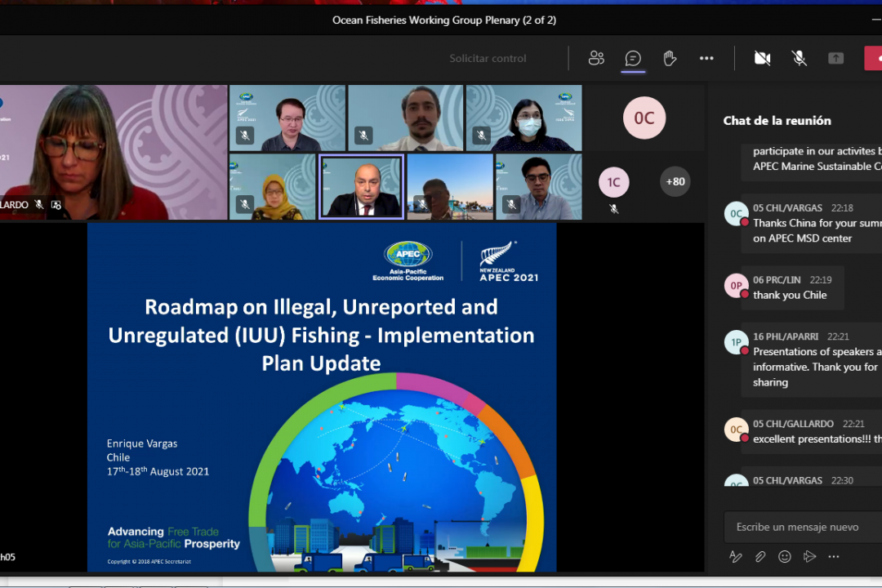Raise your hand in the meeting

point(670,58)
